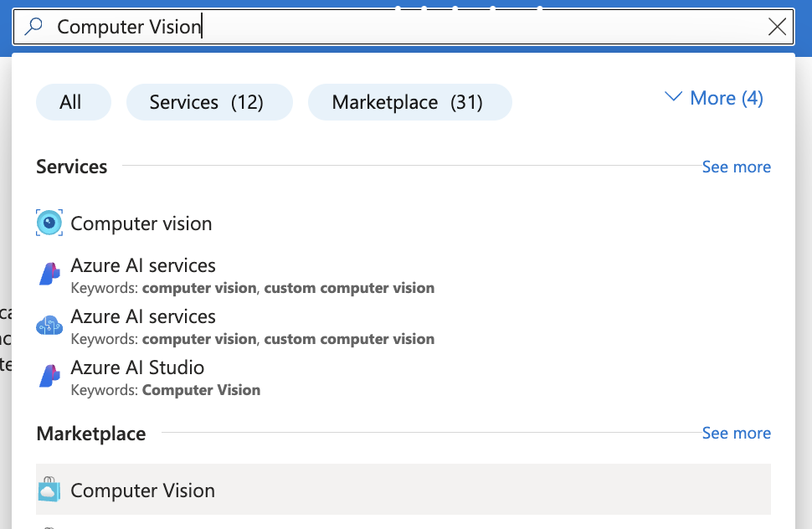Click the Keywords line under Azure AI Studio
Image resolution: width=812 pixels, height=529 pixels.
click(x=165, y=390)
